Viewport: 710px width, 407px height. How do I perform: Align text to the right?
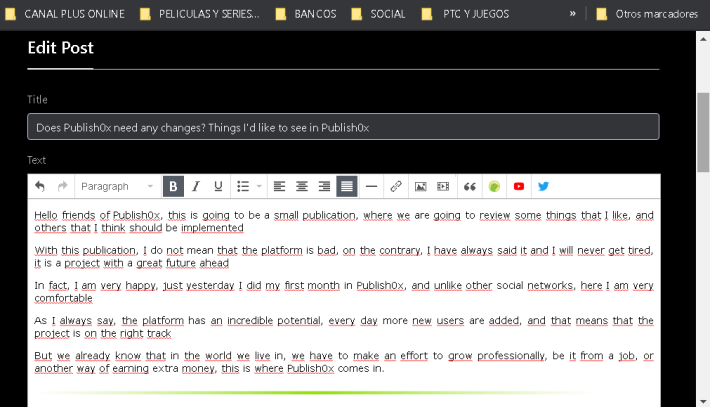[324, 186]
